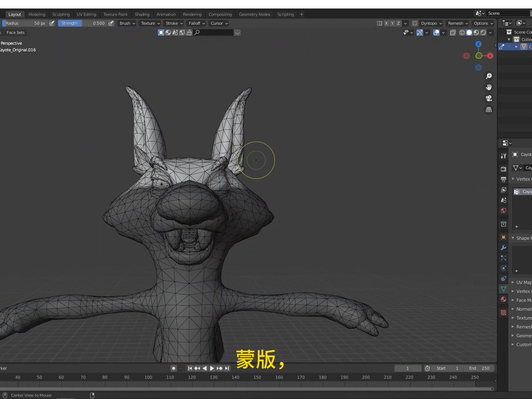Open the Falloff dropdown
Screen dimensions: 532x399
[x=197, y=23]
